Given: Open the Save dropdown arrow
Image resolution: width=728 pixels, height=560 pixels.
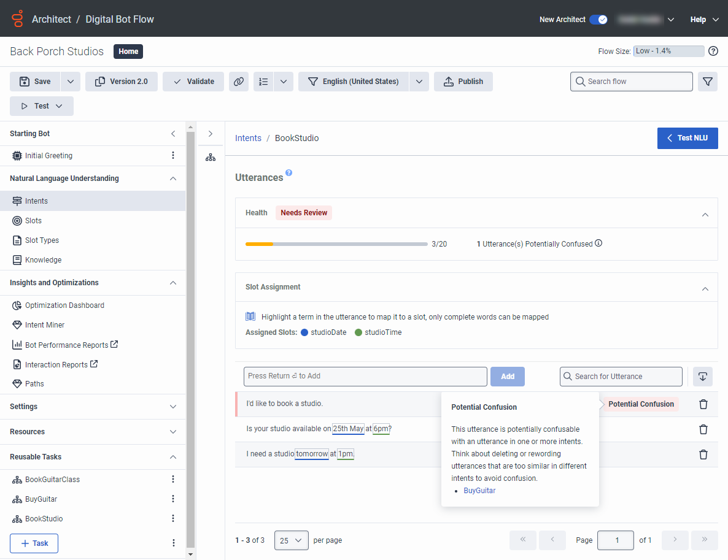Looking at the screenshot, I should tap(71, 82).
